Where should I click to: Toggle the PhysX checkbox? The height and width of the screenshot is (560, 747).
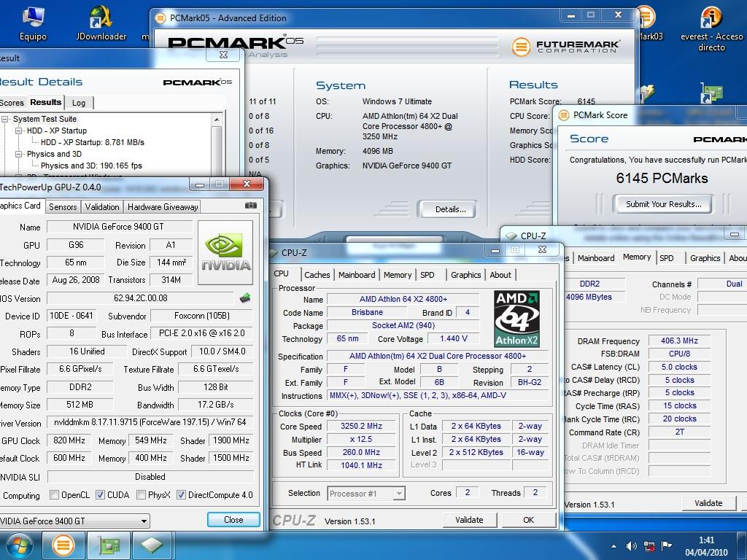[x=141, y=495]
